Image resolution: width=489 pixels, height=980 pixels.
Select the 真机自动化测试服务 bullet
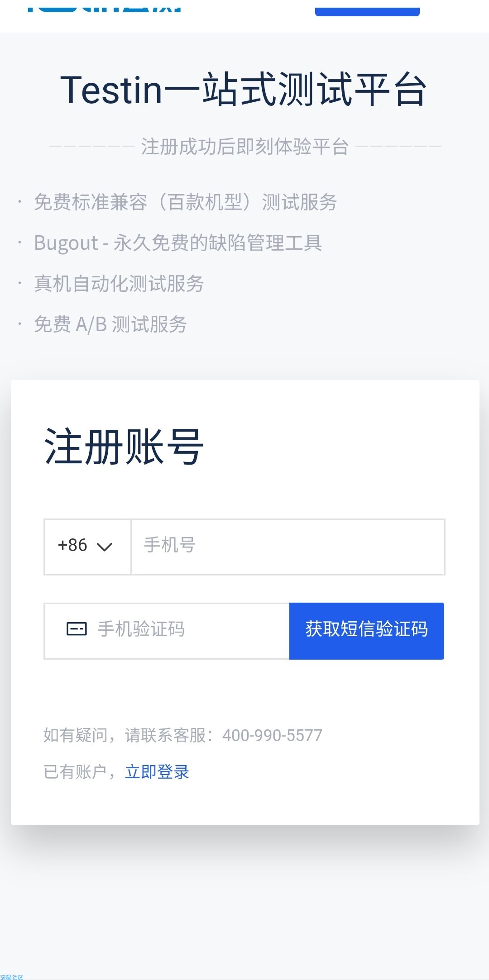[x=119, y=284]
